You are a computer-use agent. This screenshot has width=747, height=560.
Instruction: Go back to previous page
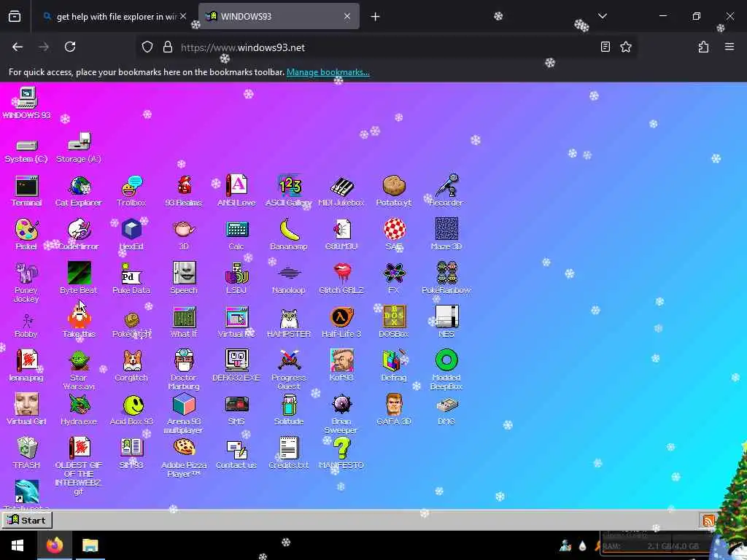point(18,47)
